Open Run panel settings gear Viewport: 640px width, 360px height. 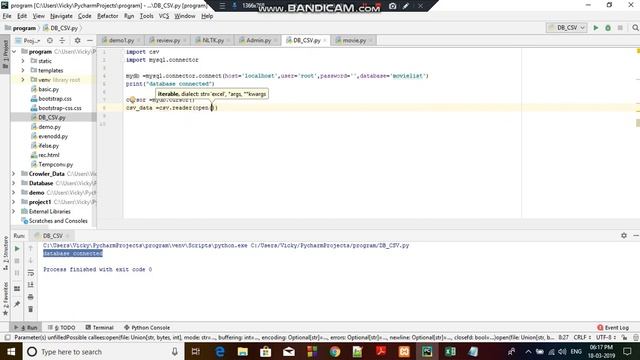pyautogui.click(x=624, y=236)
